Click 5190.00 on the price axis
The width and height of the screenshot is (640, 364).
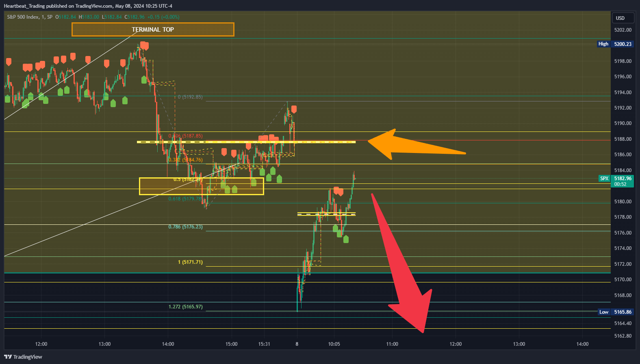click(x=623, y=123)
